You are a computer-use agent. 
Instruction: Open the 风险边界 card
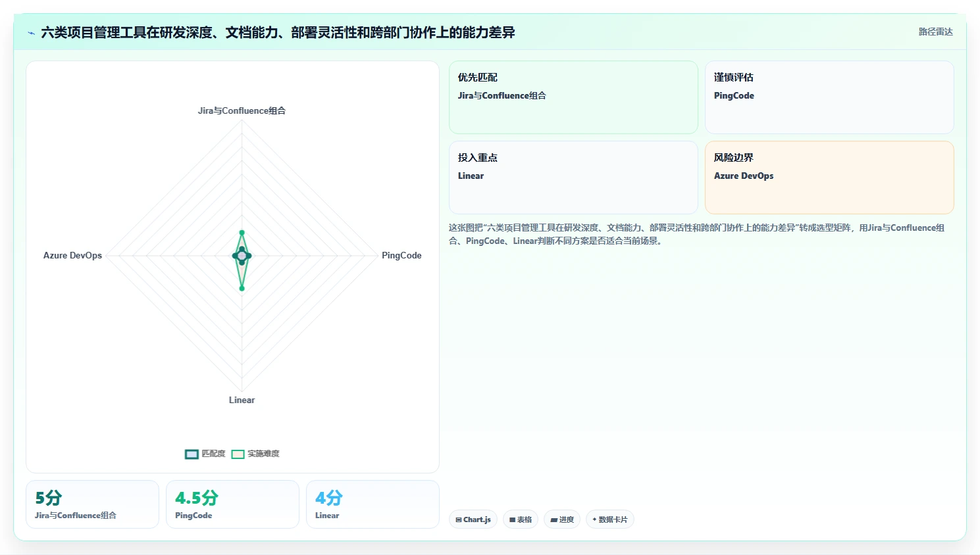click(829, 178)
